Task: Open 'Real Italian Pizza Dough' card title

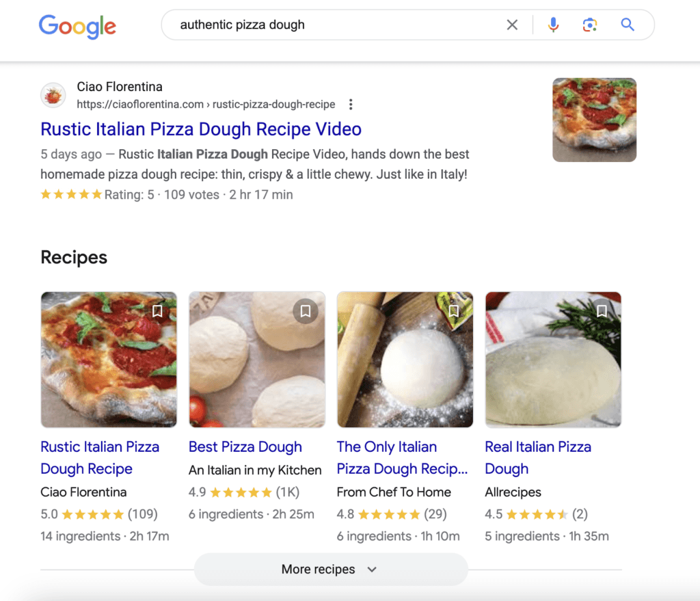Action: pos(538,457)
